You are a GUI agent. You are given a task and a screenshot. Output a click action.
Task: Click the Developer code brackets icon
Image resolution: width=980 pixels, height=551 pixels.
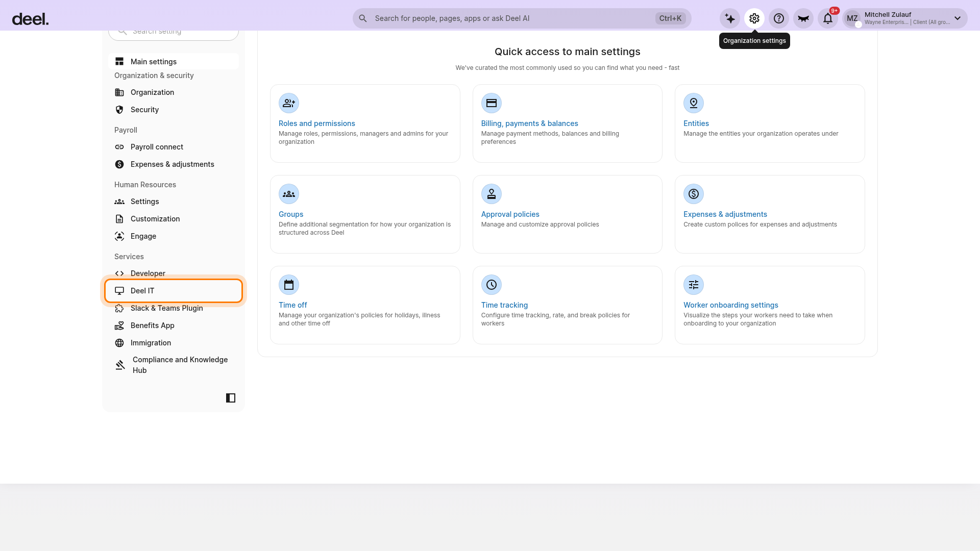(x=119, y=273)
